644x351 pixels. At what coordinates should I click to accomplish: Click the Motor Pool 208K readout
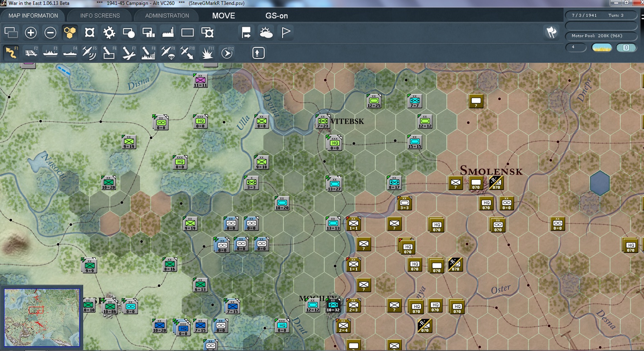pos(601,36)
